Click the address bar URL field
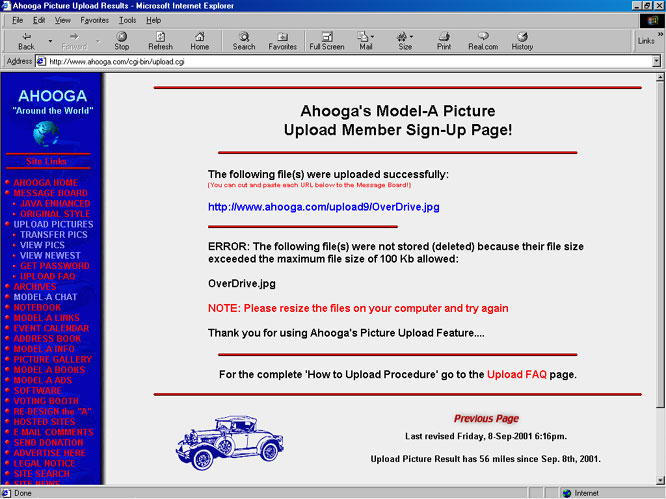Viewport: 666px width, 499px height. click(340, 61)
